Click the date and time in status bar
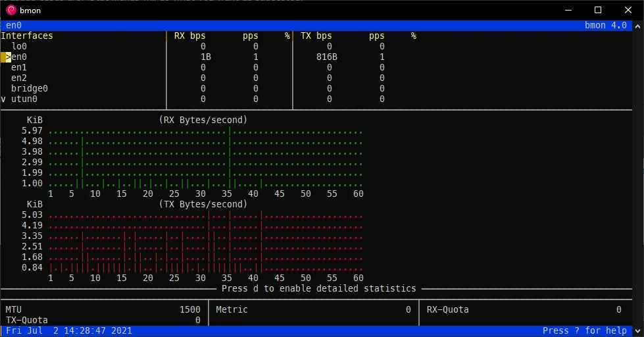 click(x=69, y=330)
